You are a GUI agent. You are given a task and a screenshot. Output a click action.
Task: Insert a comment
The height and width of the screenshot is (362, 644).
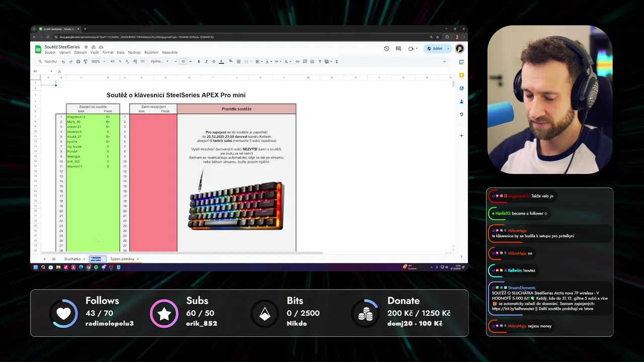click(305, 61)
